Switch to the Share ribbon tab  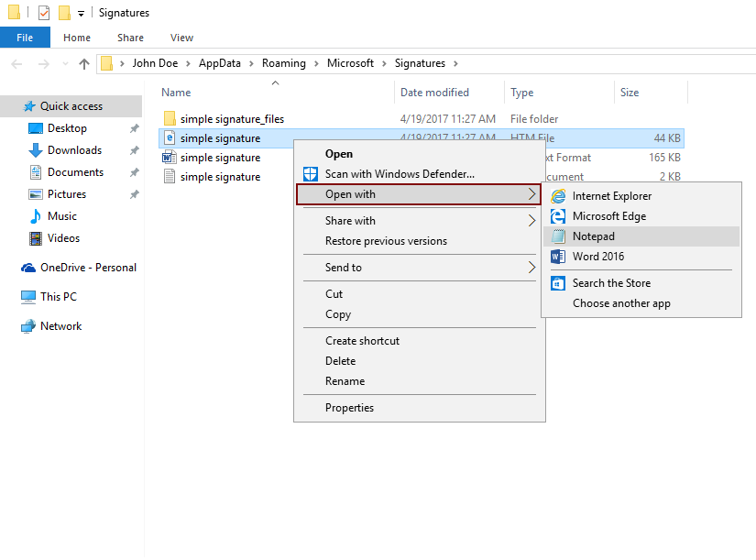click(130, 38)
